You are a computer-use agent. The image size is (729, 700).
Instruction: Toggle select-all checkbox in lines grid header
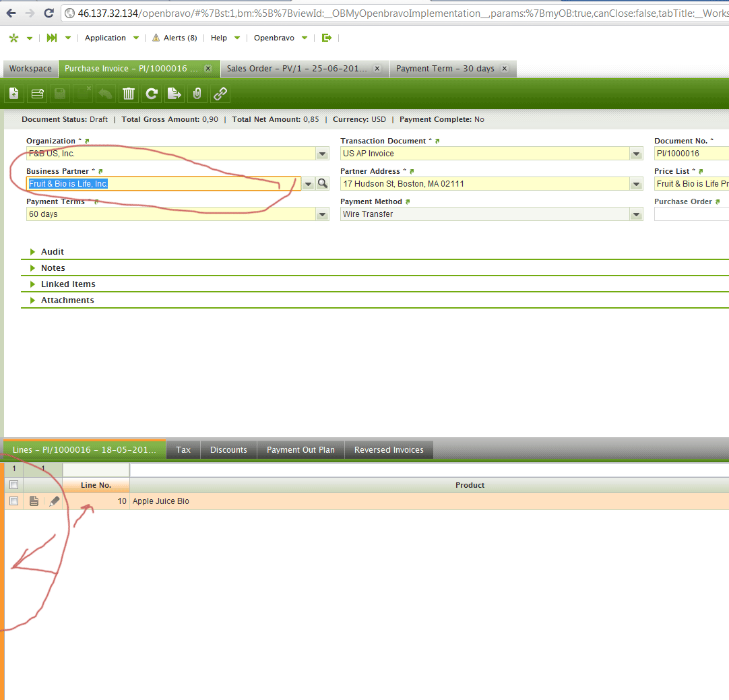click(14, 485)
